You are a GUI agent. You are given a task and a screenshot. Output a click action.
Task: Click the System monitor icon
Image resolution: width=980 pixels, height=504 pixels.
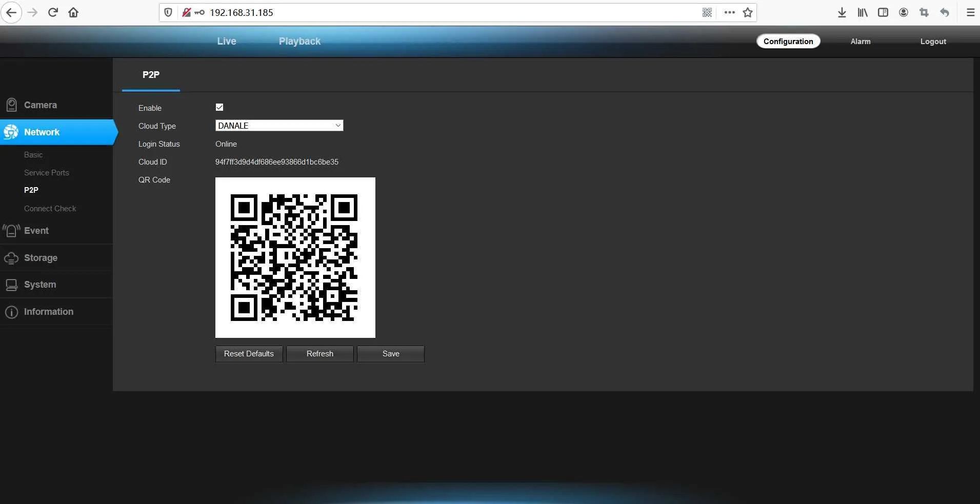11,285
